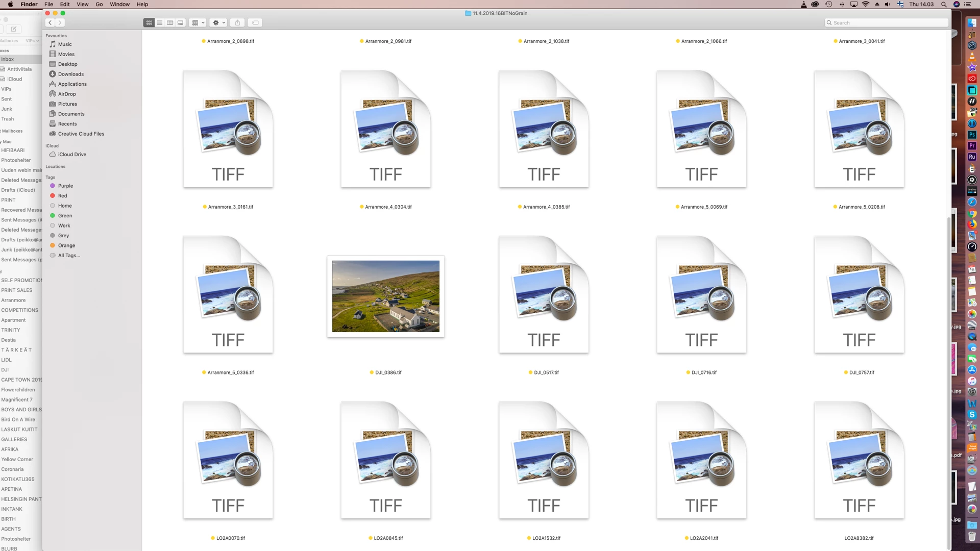
Task: Open Creative Cloud Files in sidebar
Action: 81,134
